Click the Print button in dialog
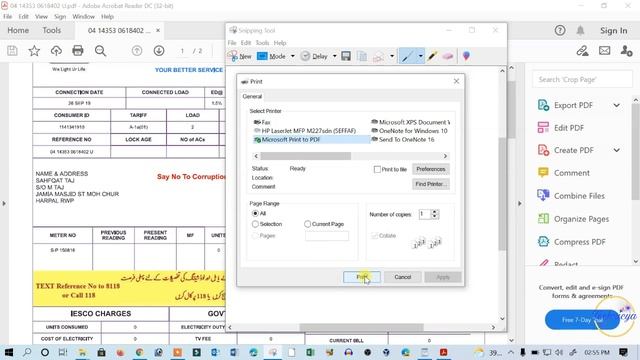Image resolution: width=640 pixels, height=360 pixels. (362, 277)
